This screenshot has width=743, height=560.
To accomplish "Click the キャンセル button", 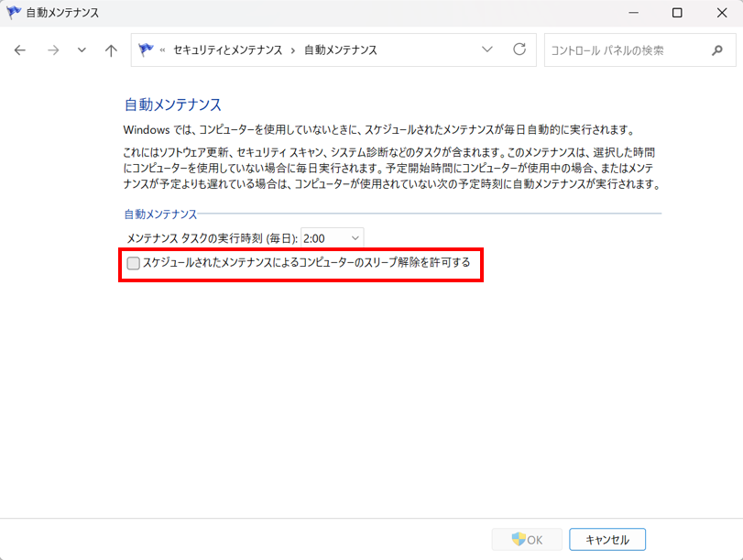I will [606, 540].
